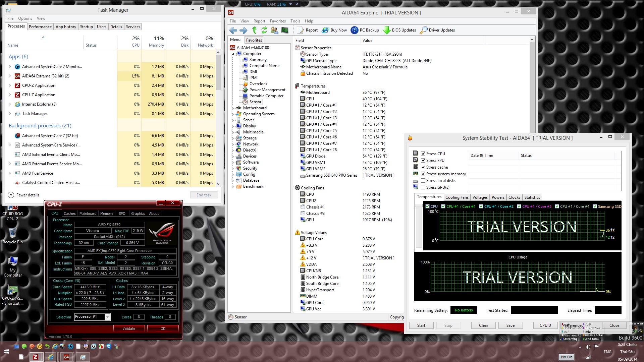
Task: Switch to Mainboard tab in CPU-Z
Action: 88,214
